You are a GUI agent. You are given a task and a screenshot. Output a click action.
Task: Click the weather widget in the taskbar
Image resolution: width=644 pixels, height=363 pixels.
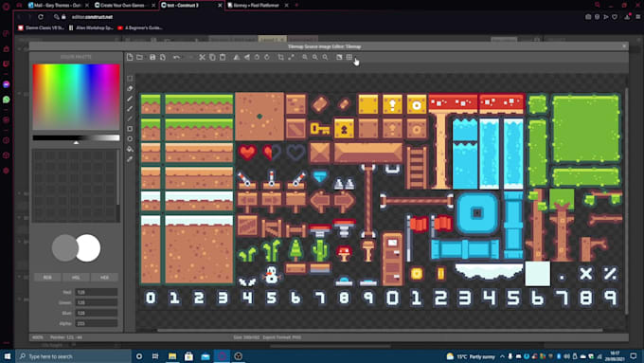(471, 356)
